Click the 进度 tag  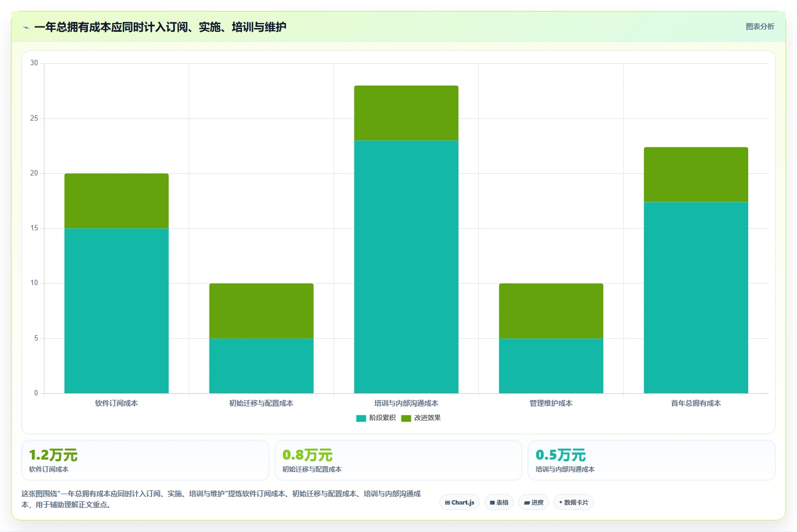pyautogui.click(x=534, y=502)
